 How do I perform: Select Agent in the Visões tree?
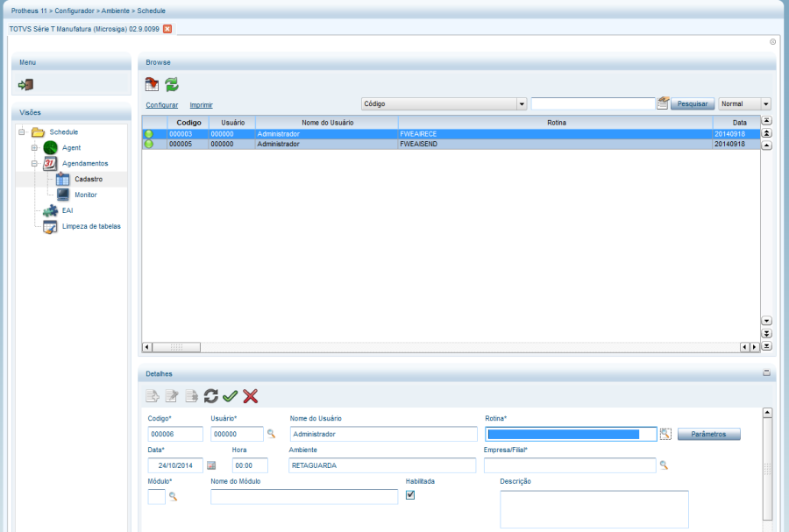(72, 148)
